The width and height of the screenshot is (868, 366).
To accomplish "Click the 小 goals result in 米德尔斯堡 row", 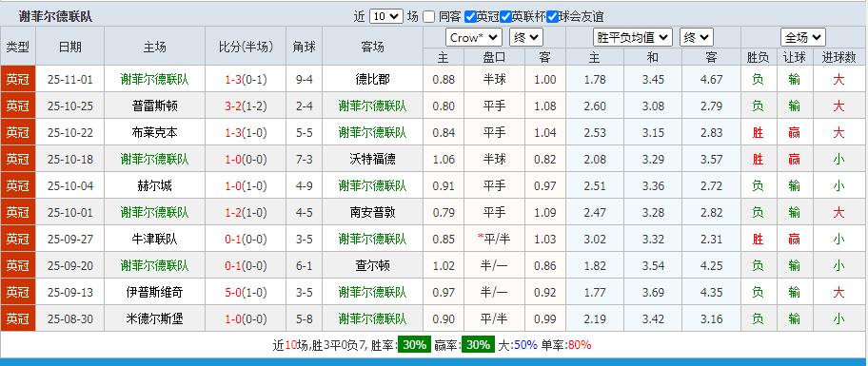I will [x=838, y=318].
